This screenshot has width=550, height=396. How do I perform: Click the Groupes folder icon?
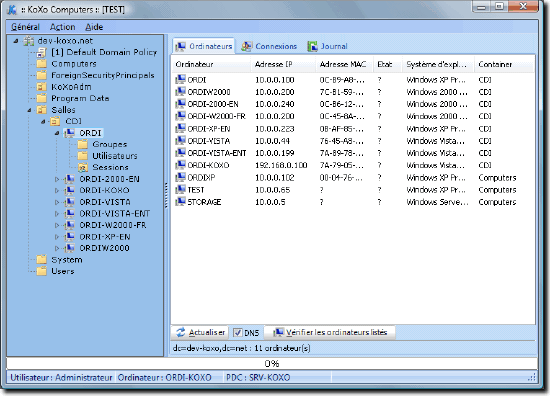coord(83,144)
